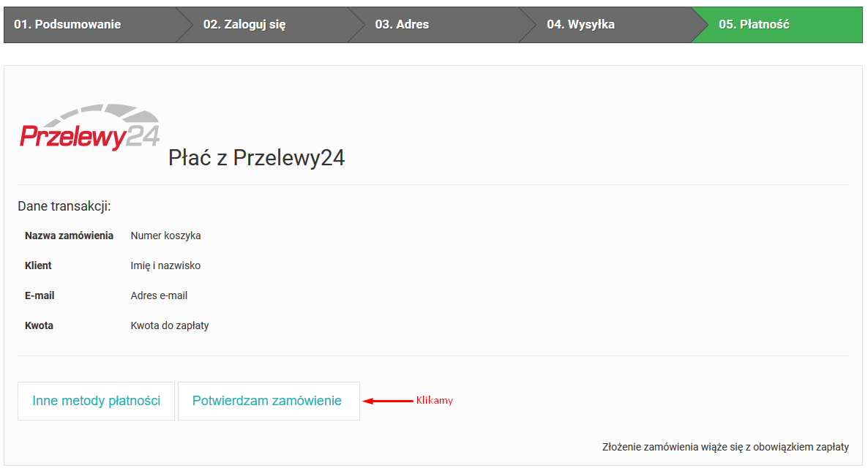Open the 02. Zaloguj się step
868x471 pixels.
point(244,24)
